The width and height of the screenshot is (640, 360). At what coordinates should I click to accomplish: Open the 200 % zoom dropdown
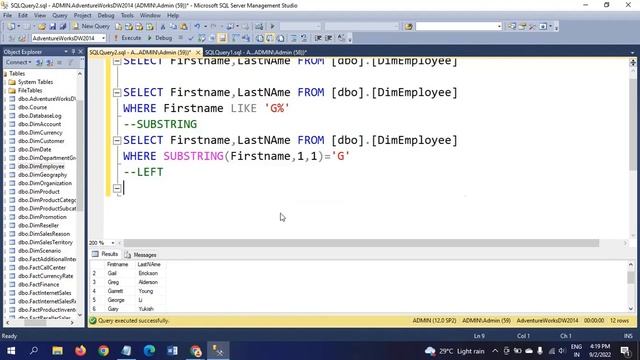(113, 243)
